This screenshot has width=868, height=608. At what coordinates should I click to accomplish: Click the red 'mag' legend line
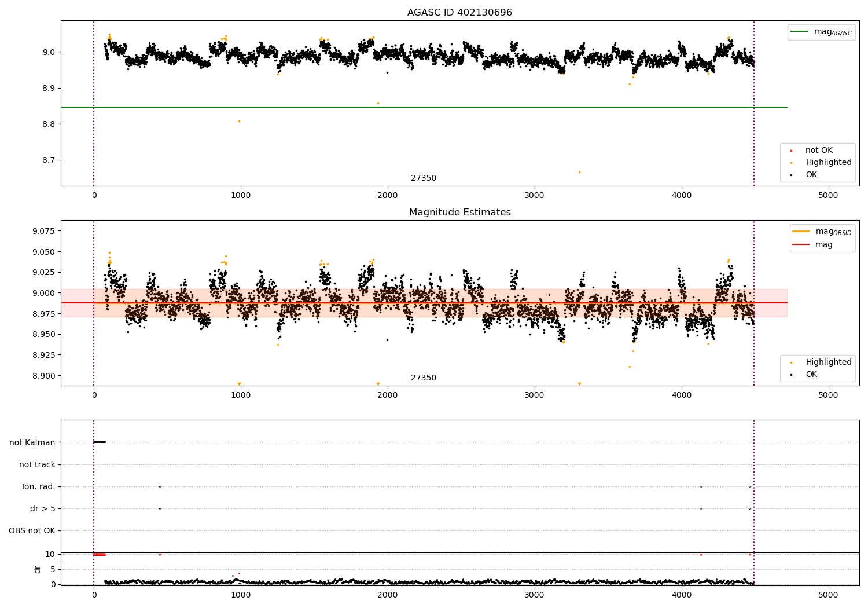point(801,244)
